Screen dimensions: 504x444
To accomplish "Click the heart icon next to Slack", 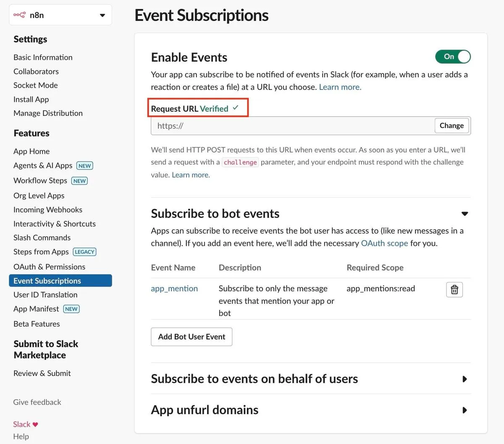I will click(x=35, y=425).
